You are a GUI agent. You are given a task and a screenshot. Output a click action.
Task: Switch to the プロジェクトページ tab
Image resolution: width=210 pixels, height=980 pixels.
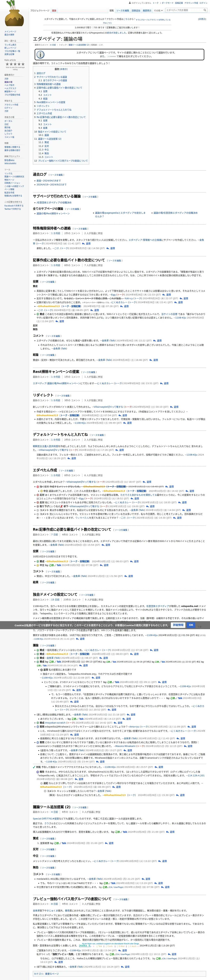(x=40, y=11)
